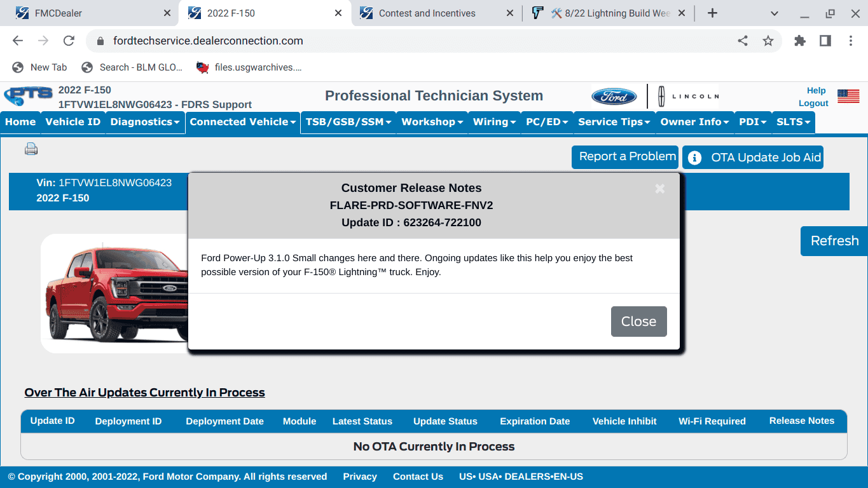Expand the Connected Vehicle dropdown
This screenshot has width=868, height=488.
tap(243, 122)
